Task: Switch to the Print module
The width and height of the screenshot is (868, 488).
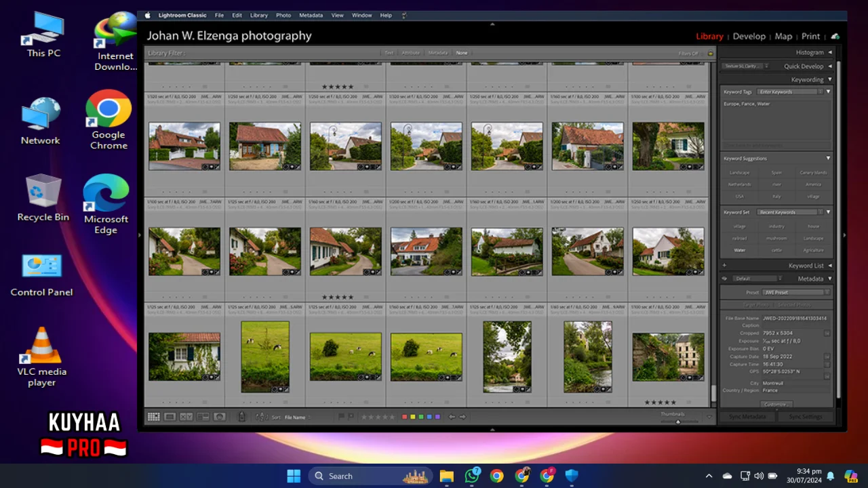Action: pyautogui.click(x=810, y=37)
